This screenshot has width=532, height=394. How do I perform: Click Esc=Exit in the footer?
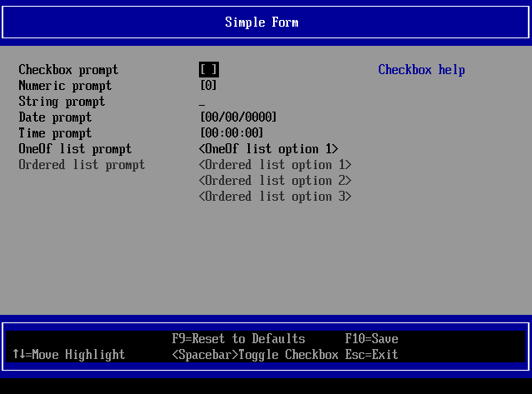(371, 355)
